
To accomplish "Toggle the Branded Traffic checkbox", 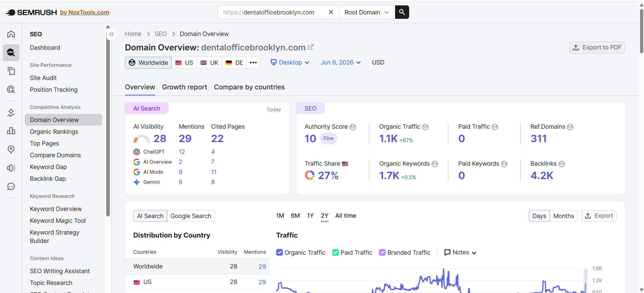I will (382, 252).
